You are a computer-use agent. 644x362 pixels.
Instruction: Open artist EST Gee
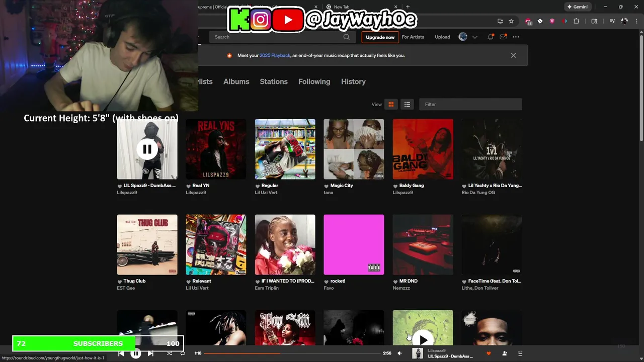126,288
